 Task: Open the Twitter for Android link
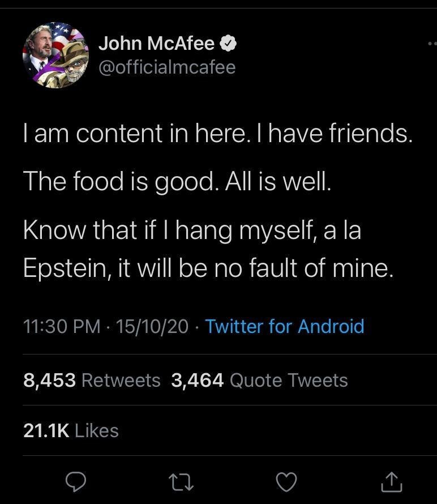[285, 326]
